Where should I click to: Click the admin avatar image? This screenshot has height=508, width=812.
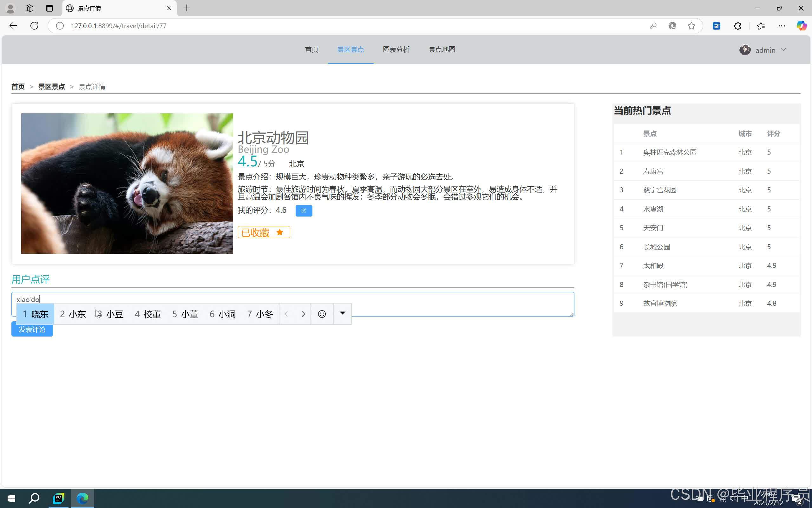pos(744,50)
